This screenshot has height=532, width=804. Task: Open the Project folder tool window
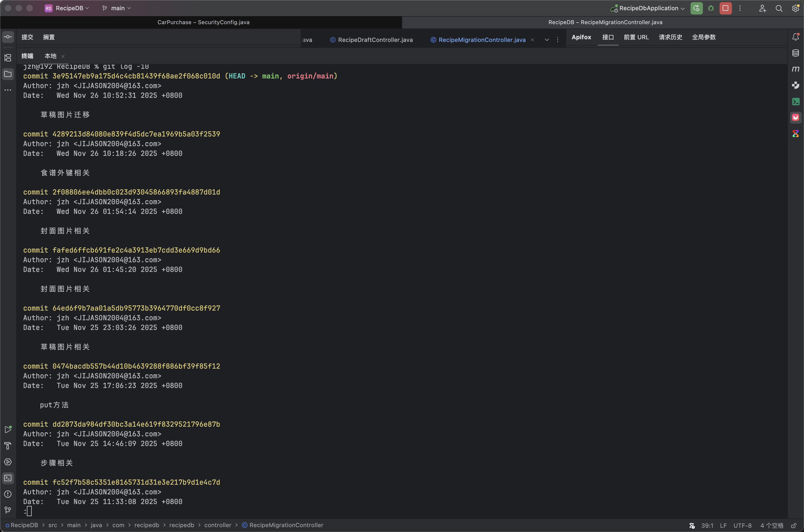(x=8, y=74)
